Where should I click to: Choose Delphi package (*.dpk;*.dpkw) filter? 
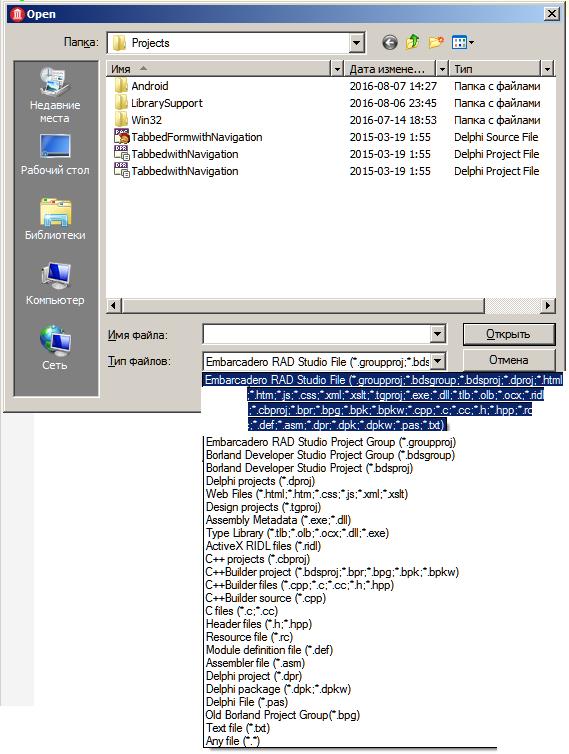tap(278, 689)
